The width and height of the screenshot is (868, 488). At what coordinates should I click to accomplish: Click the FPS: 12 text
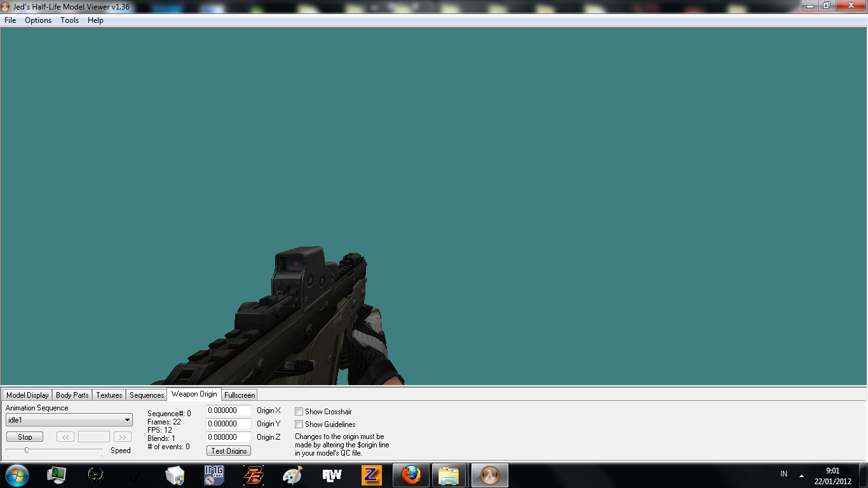pyautogui.click(x=159, y=430)
